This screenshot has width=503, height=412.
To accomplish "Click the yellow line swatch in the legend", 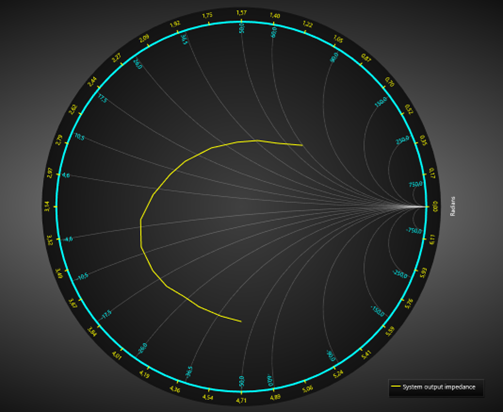I will coord(396,386).
